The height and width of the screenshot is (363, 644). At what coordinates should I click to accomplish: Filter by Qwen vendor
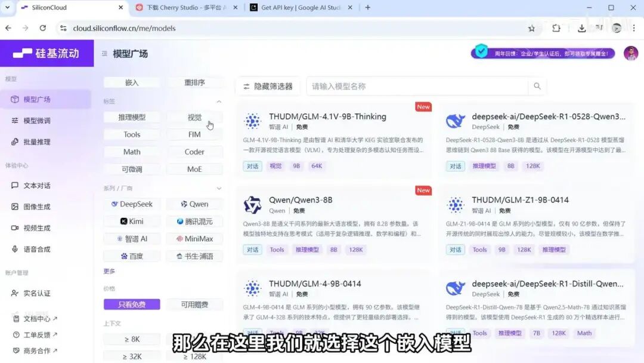(x=194, y=204)
